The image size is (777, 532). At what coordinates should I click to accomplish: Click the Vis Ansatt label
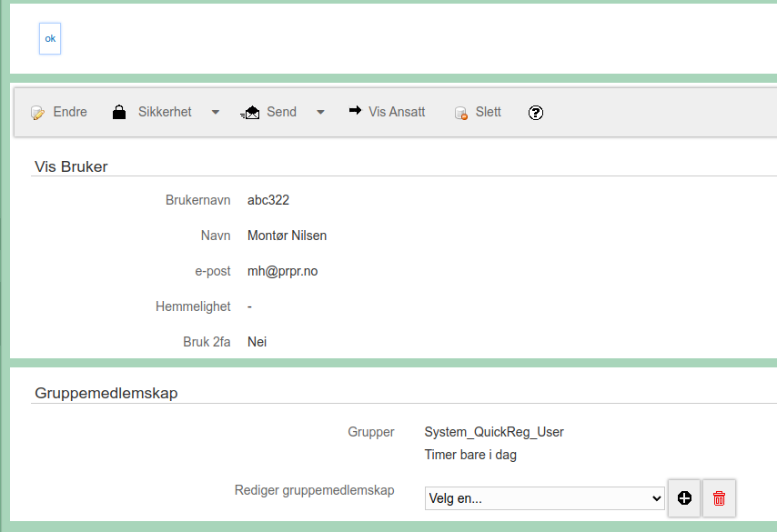[x=397, y=112]
